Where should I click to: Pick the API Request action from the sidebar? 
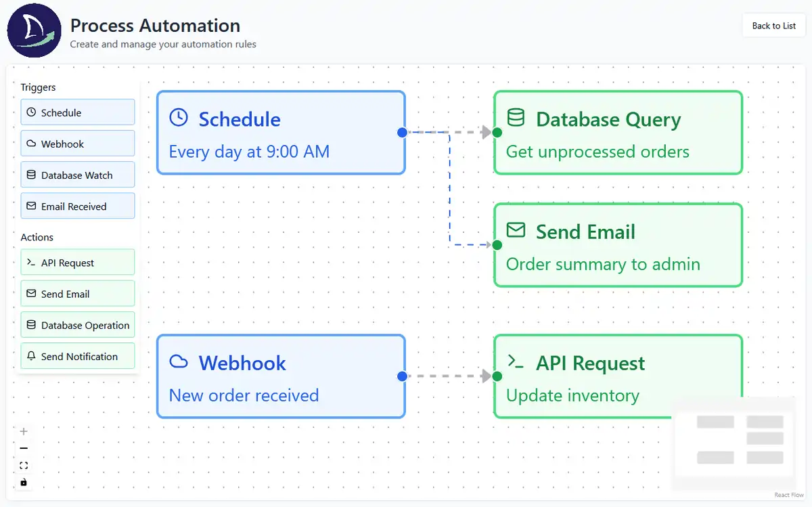point(78,263)
